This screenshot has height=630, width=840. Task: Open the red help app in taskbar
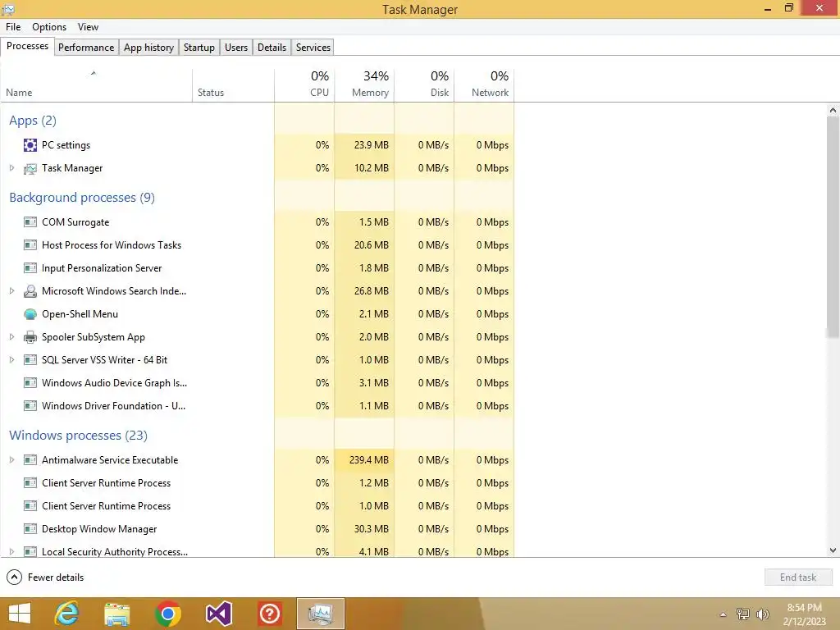[269, 614]
